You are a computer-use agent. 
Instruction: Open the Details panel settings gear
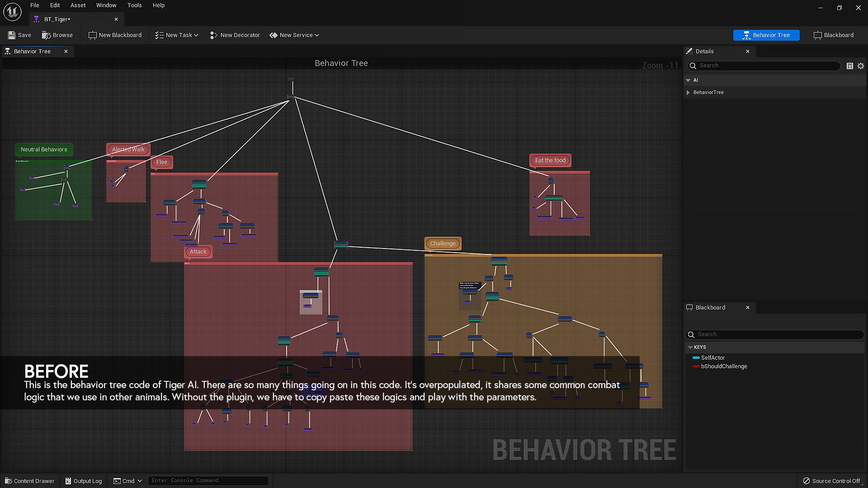pos(861,66)
